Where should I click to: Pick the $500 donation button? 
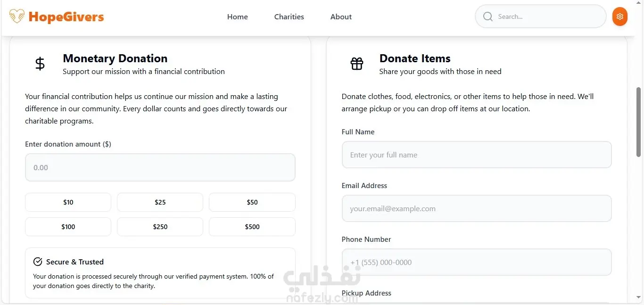[x=252, y=227]
